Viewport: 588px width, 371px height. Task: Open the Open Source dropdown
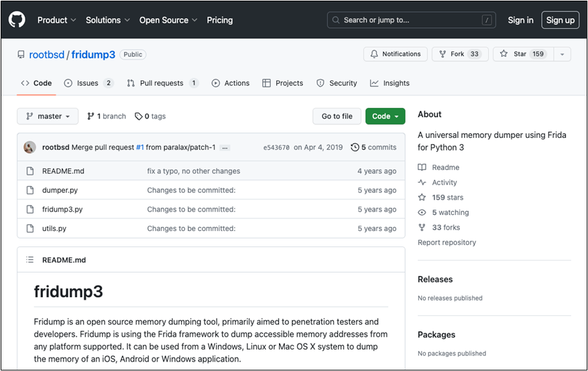pos(168,20)
